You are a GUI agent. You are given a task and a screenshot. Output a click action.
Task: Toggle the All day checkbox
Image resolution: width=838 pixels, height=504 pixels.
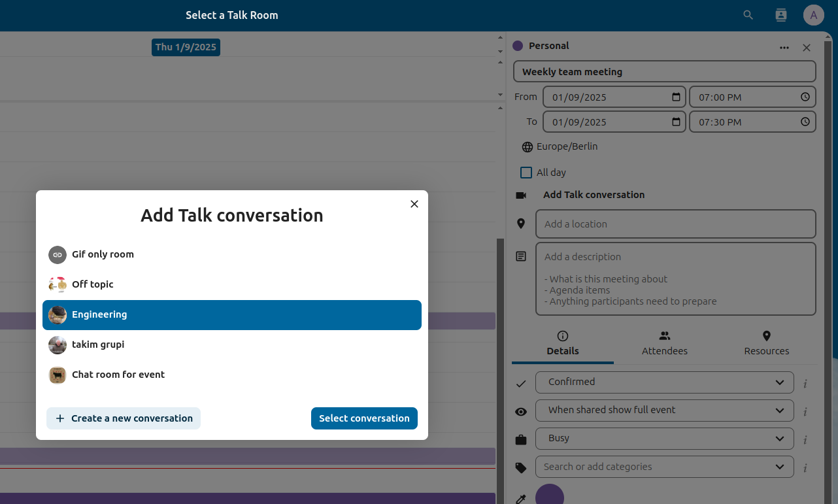[x=526, y=172]
